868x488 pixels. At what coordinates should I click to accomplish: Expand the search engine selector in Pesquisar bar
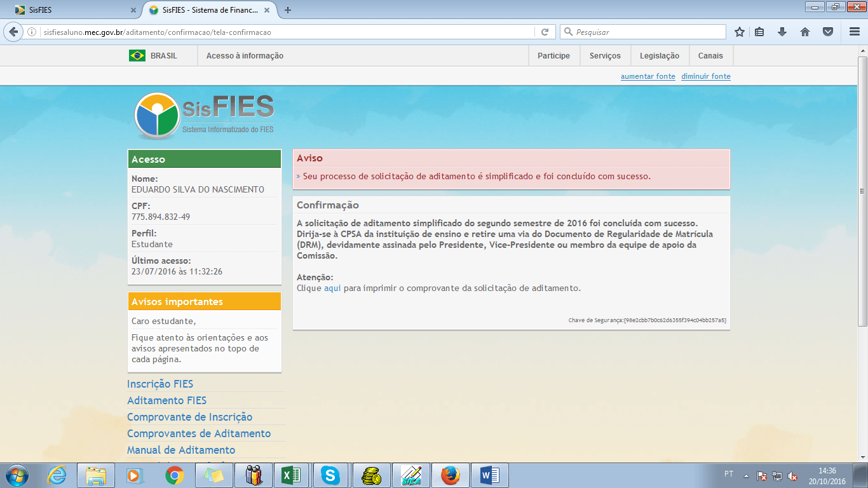[x=567, y=31]
